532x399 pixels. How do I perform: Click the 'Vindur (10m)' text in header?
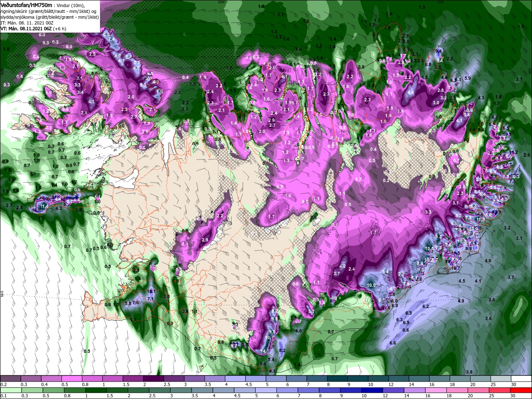[70, 5]
